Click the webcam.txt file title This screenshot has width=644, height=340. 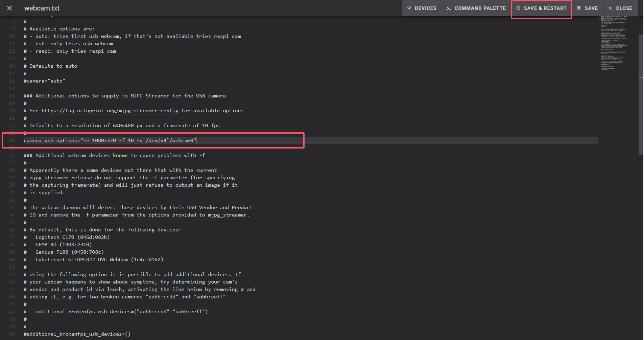[42, 8]
